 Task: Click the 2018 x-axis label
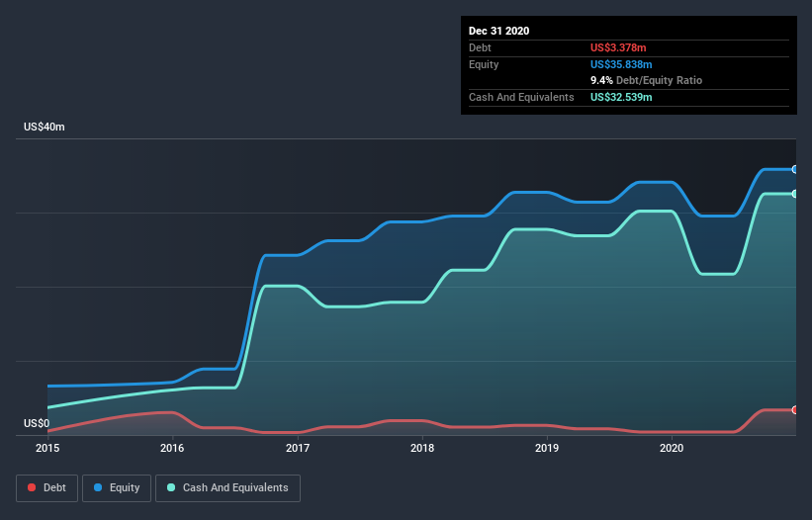click(x=422, y=448)
